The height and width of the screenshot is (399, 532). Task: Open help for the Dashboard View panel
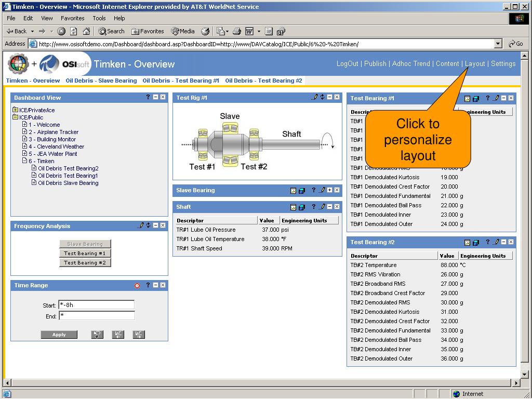coord(148,97)
